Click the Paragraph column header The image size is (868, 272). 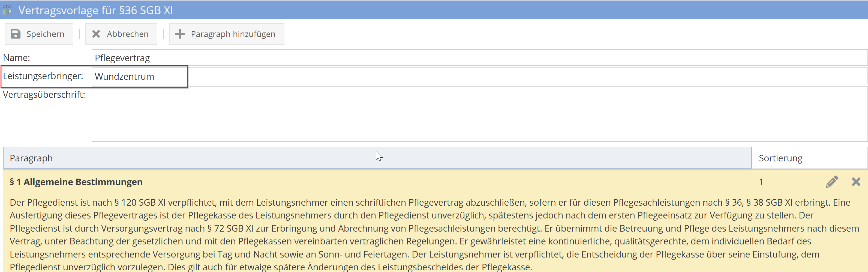(31, 158)
